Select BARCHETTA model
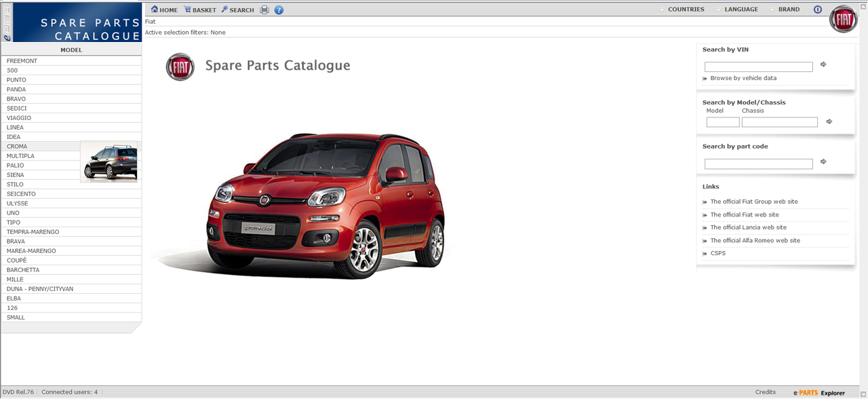Image resolution: width=868 pixels, height=399 pixels. (x=71, y=270)
